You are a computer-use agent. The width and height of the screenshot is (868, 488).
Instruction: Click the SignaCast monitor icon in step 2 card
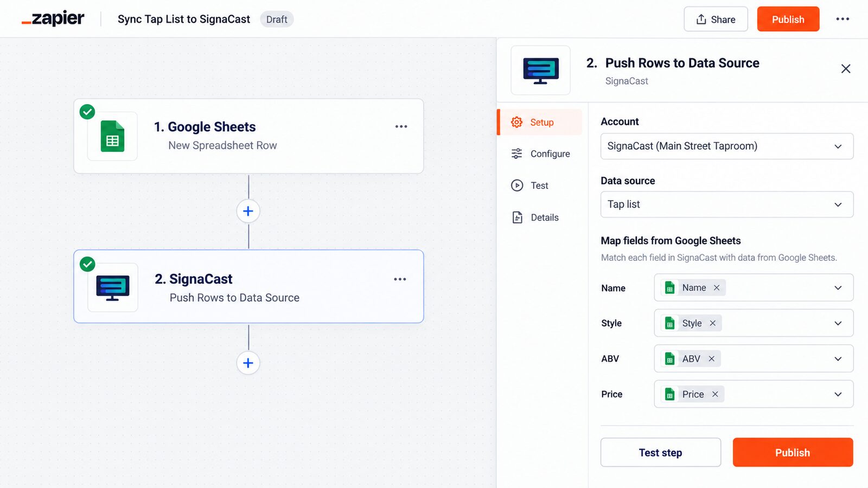point(113,288)
